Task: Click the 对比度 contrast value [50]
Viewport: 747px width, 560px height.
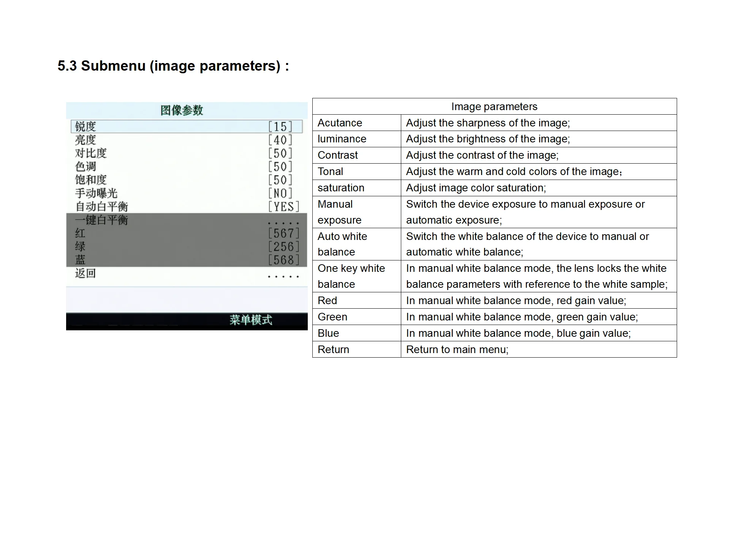Action: point(280,153)
